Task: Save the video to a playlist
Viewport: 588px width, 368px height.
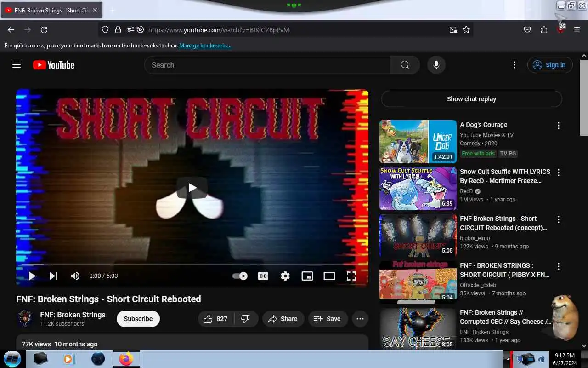Action: (x=328, y=319)
